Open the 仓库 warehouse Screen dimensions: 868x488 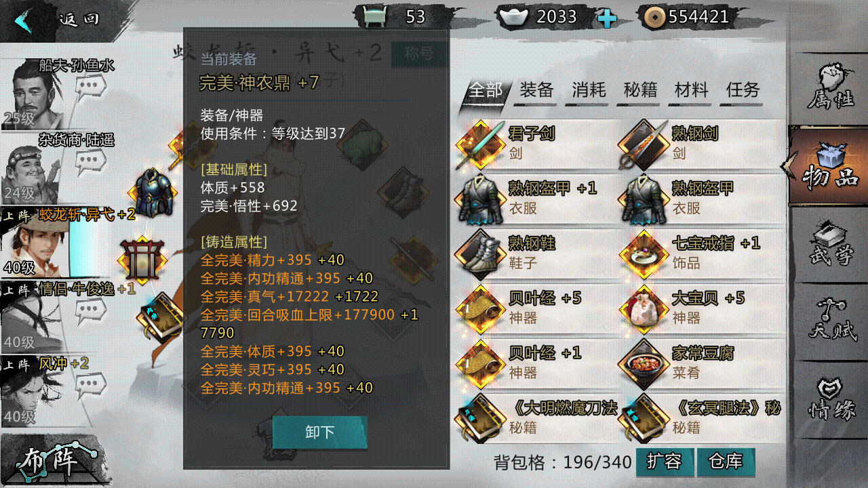(726, 462)
